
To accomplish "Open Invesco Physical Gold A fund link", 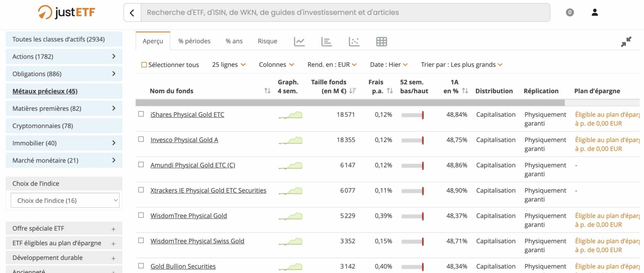I will tap(184, 140).
